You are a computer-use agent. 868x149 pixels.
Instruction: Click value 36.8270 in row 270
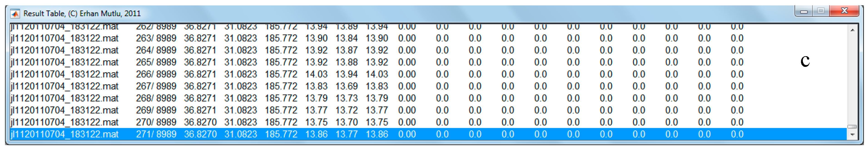(x=200, y=122)
